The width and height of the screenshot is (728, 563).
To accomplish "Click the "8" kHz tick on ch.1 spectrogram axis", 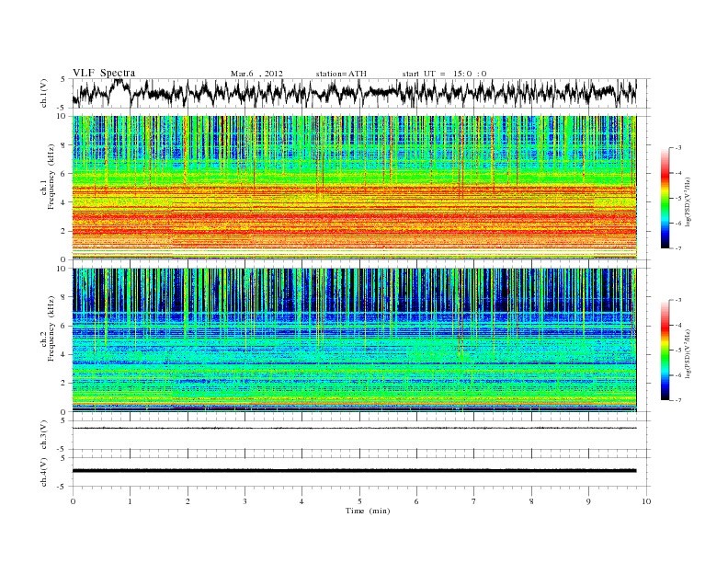I will point(64,145).
